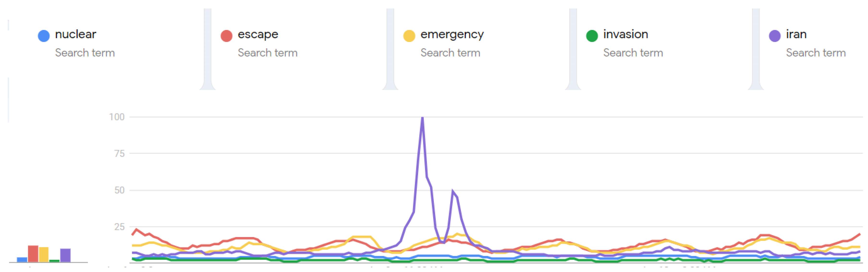Select the escape search term label
The width and height of the screenshot is (868, 272).
(x=258, y=34)
